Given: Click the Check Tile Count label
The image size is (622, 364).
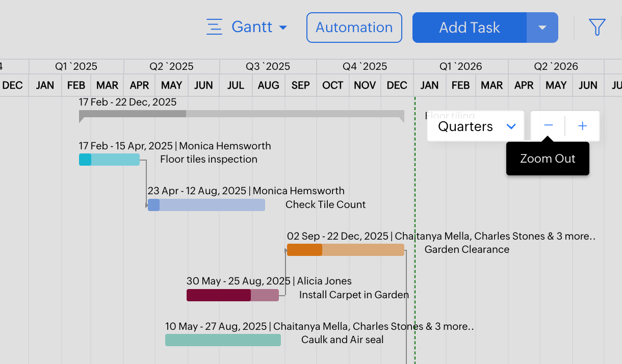Looking at the screenshot, I should coord(325,204).
